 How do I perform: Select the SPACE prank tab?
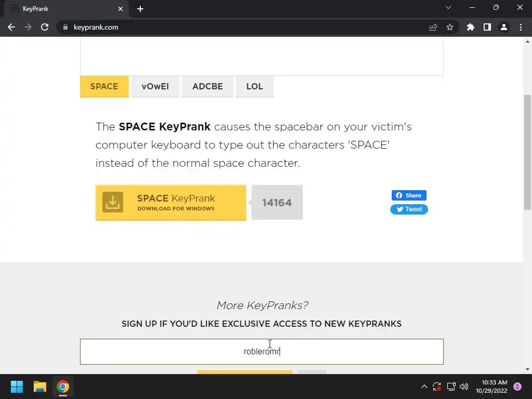(x=104, y=87)
